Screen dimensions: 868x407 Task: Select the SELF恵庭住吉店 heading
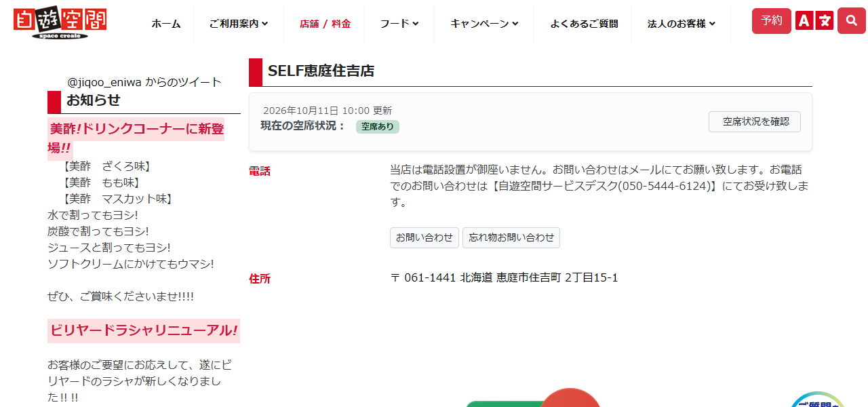(321, 71)
